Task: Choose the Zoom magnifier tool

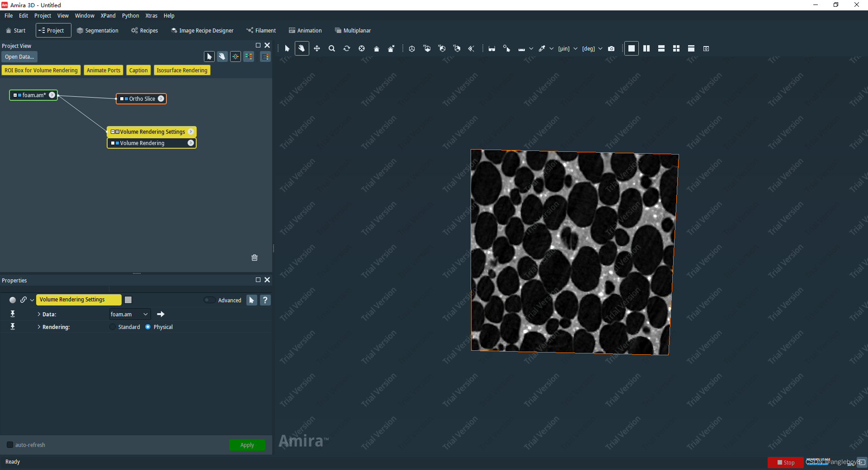Action: (x=332, y=48)
